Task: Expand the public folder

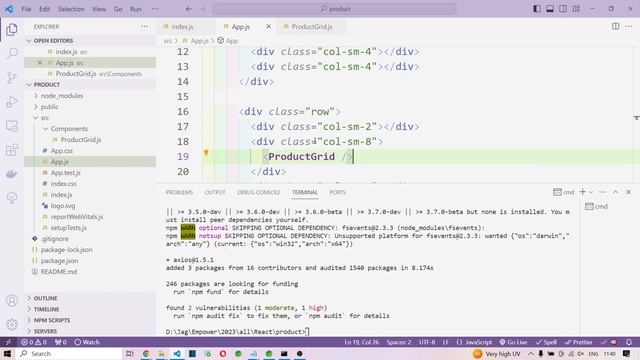Action: (x=49, y=107)
